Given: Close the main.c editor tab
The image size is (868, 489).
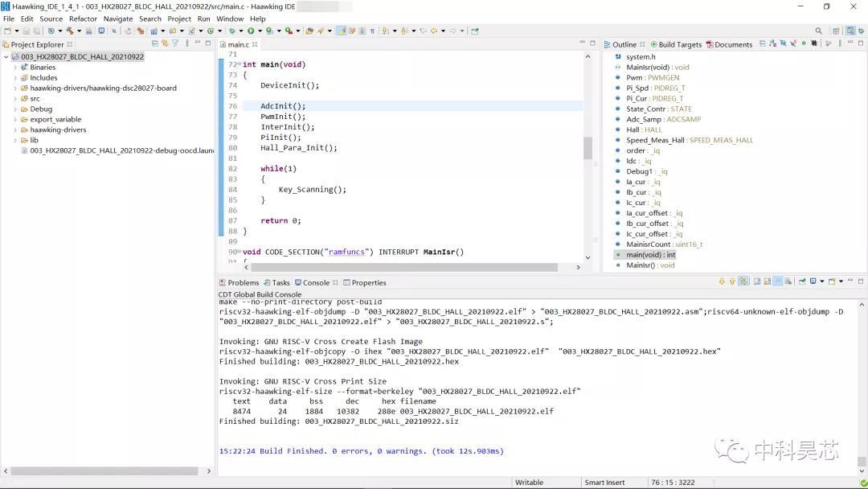Looking at the screenshot, I should click(255, 44).
